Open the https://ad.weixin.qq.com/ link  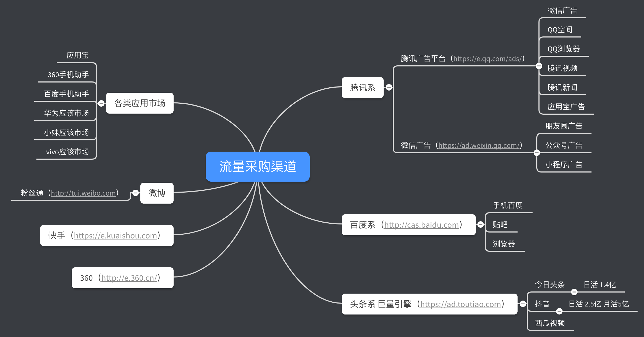click(x=479, y=145)
